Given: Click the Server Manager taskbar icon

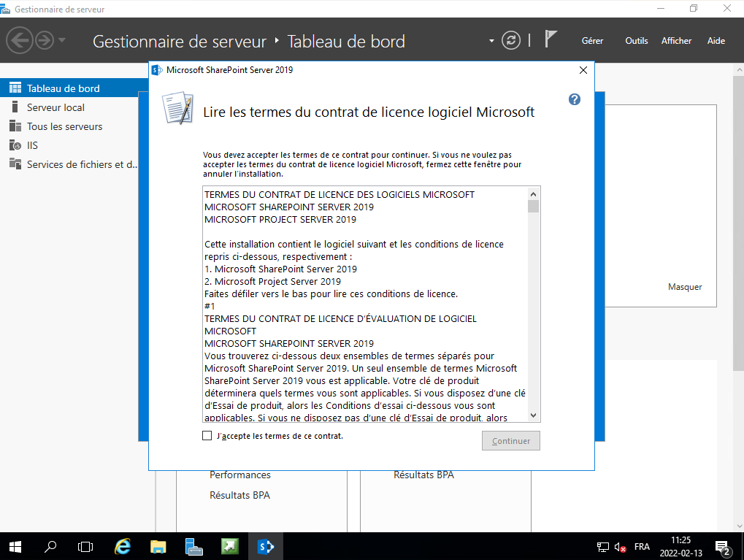Looking at the screenshot, I should pyautogui.click(x=193, y=546).
